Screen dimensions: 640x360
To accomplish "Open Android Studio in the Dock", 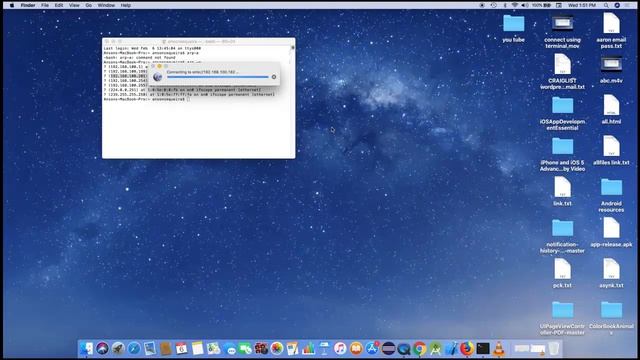I will click(x=435, y=349).
